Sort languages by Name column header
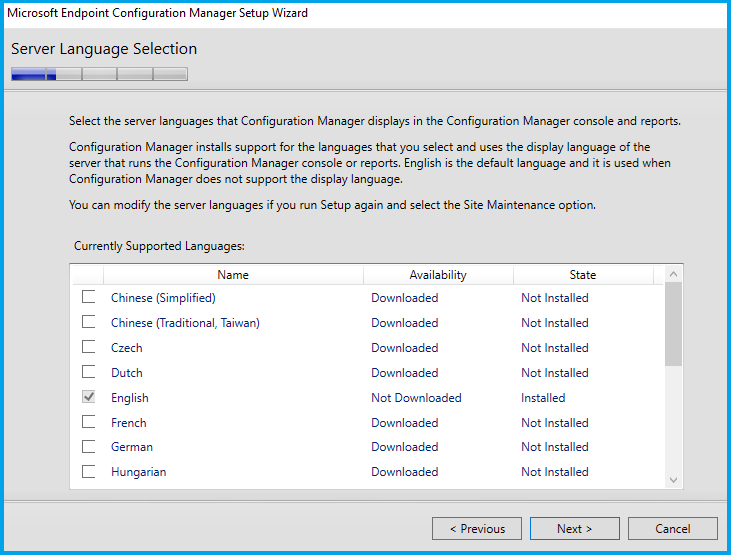 (233, 275)
